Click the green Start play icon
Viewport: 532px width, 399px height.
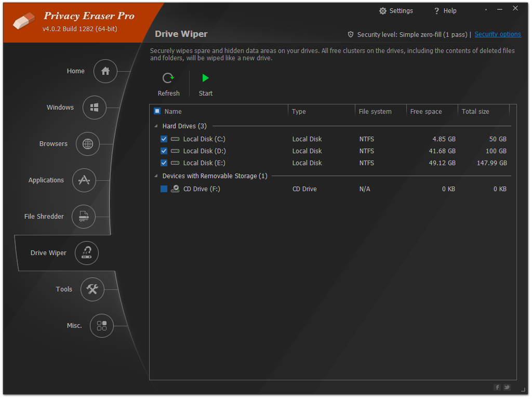point(206,78)
